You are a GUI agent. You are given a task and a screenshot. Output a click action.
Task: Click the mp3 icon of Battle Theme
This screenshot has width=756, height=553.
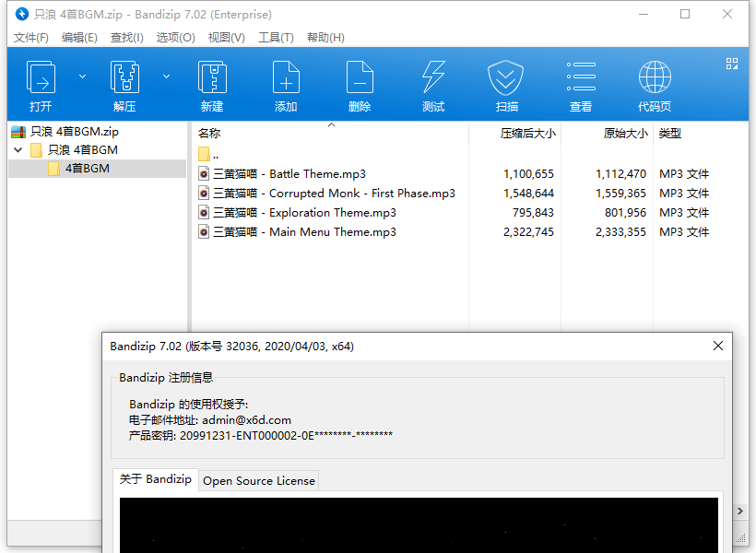204,174
